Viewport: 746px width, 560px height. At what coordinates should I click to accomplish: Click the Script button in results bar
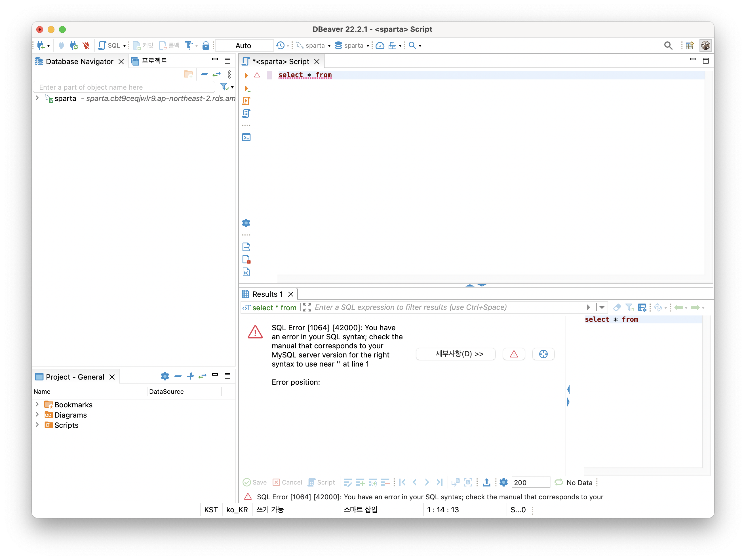(321, 482)
